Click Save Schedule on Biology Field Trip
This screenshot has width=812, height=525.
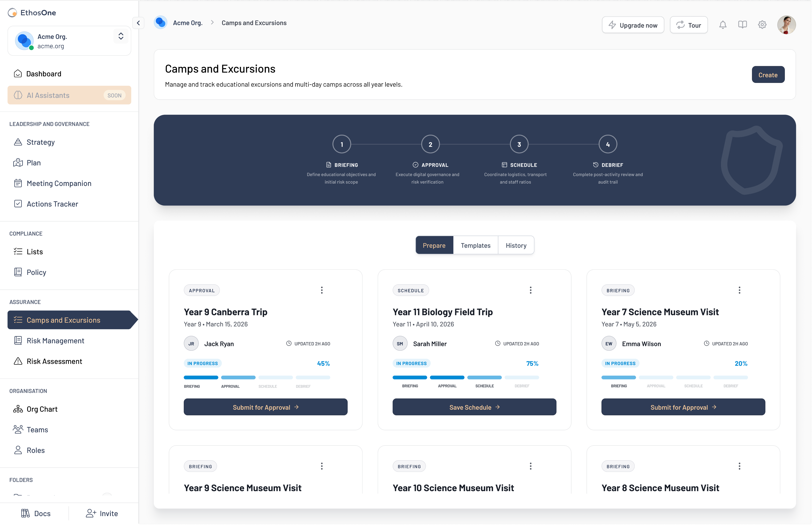pos(474,407)
